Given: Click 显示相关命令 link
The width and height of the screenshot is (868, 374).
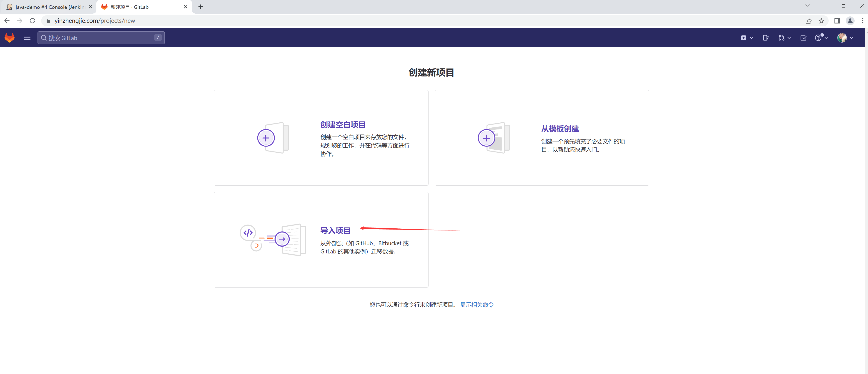Looking at the screenshot, I should [477, 305].
